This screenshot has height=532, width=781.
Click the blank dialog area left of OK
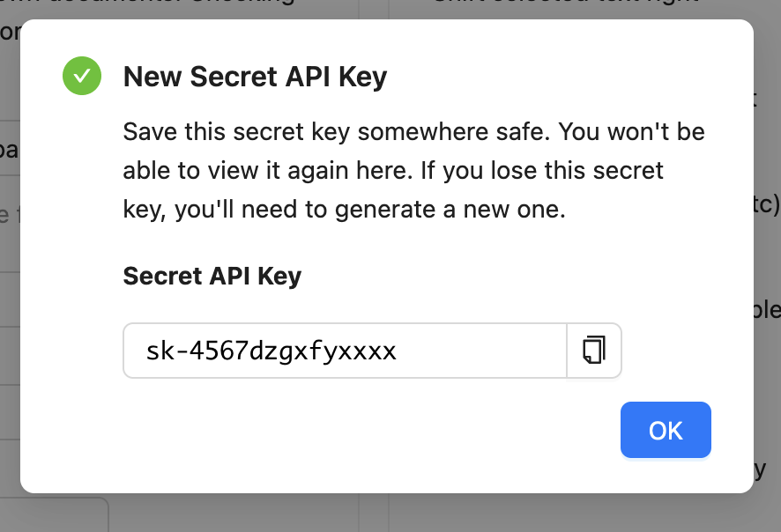(353, 432)
